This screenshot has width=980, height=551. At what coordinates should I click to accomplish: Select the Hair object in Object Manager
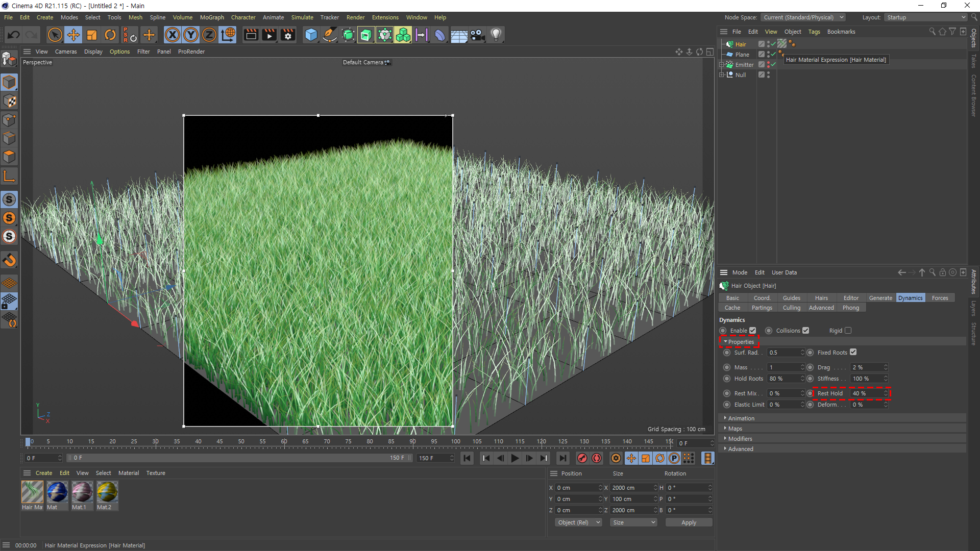(740, 44)
